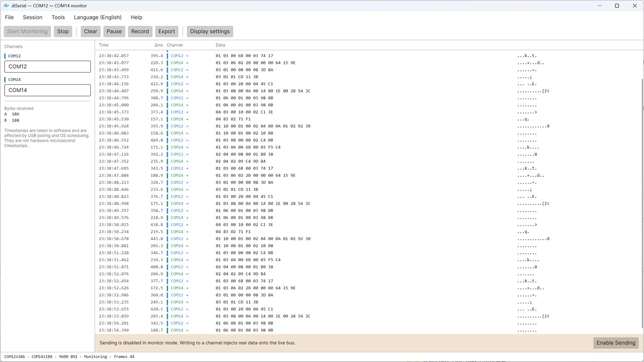Screen dimensions: 644x362
Task: Click COM12 channel cell at 23:38:47.116
Action: click(x=179, y=154)
